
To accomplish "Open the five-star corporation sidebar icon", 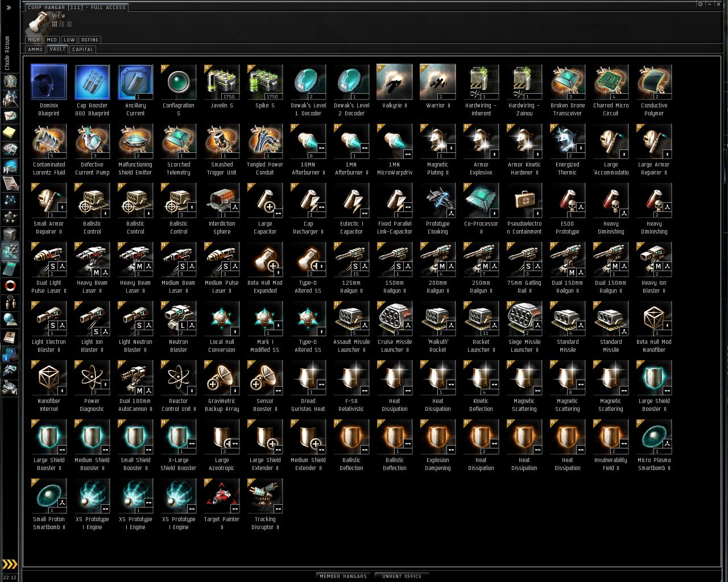I will pos(10,217).
